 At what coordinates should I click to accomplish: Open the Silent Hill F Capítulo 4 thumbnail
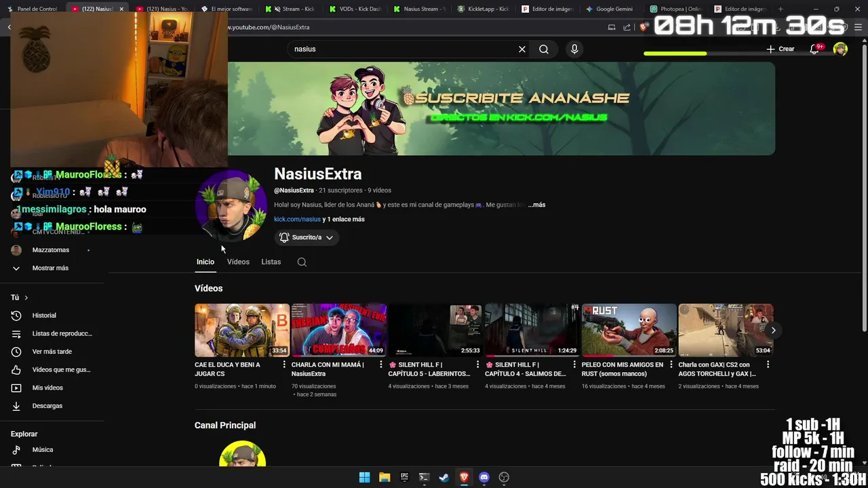point(532,330)
